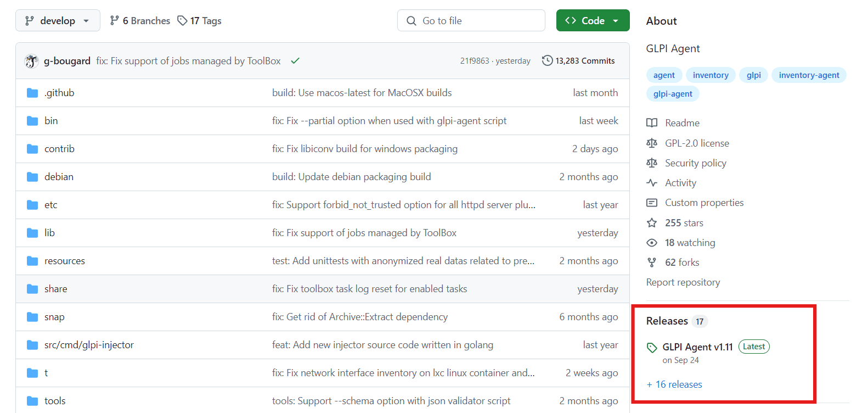View the 13,283 Commits history
Image resolution: width=868 pixels, height=413 pixels.
578,61
